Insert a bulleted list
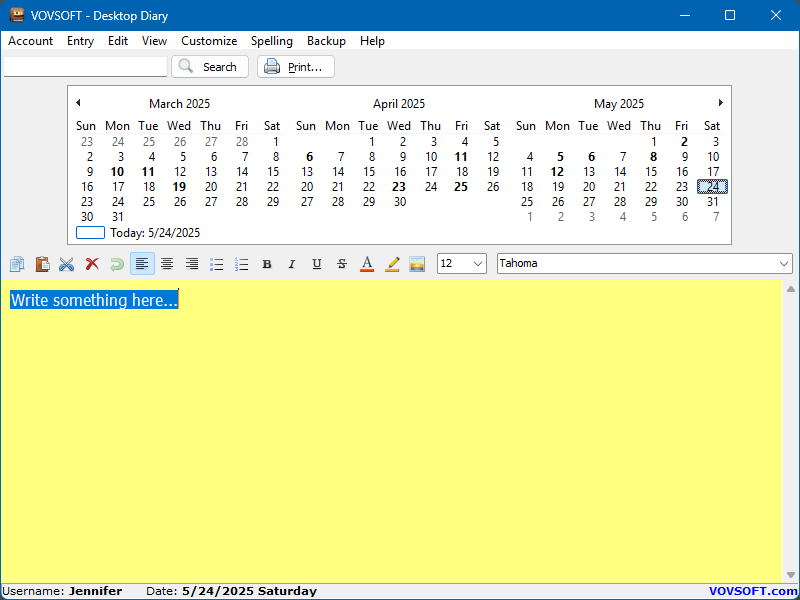800x600 pixels. coord(217,264)
